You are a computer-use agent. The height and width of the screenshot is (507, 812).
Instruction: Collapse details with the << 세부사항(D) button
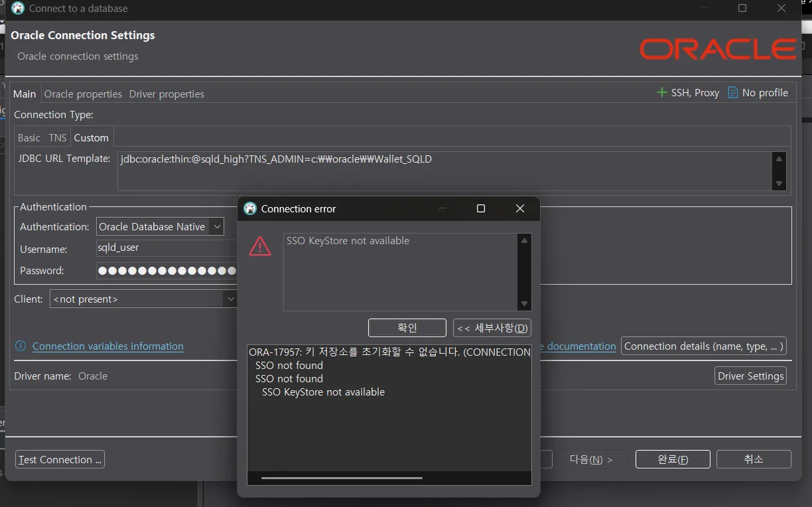pyautogui.click(x=492, y=328)
